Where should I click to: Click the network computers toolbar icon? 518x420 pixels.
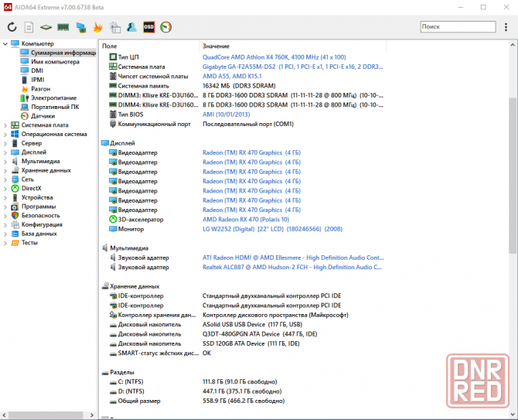coord(80,27)
